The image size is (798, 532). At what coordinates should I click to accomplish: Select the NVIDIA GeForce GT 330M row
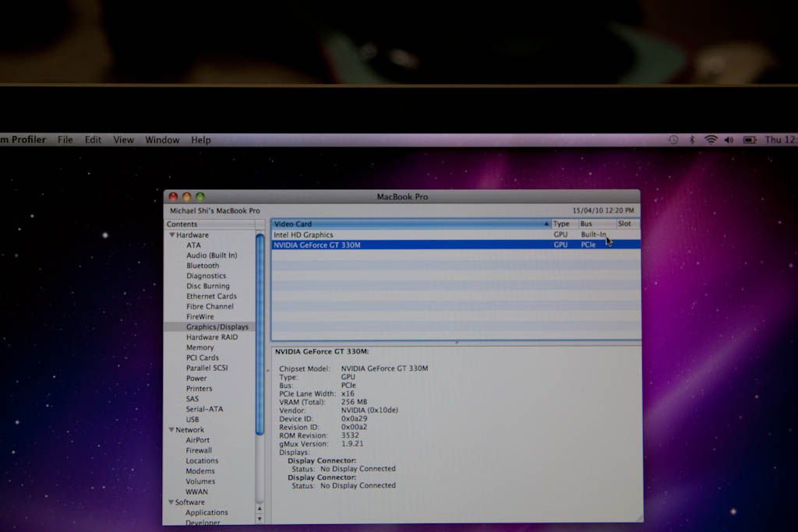455,245
